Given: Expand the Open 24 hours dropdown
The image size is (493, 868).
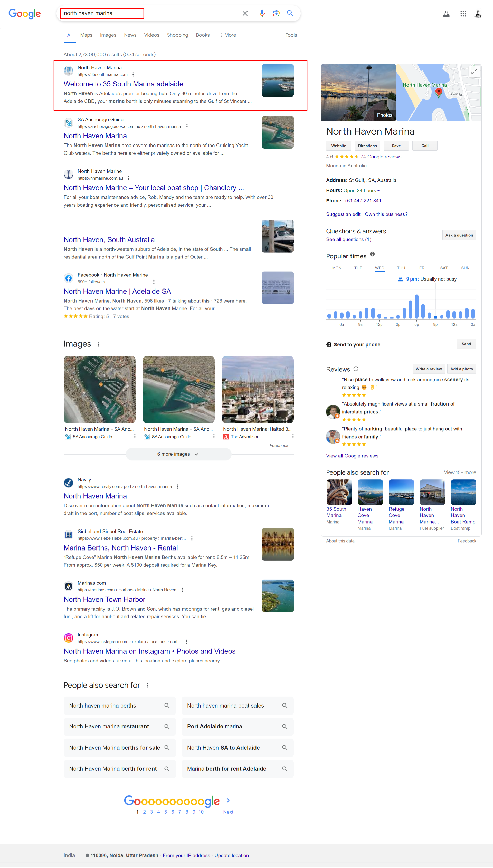Looking at the screenshot, I should 378,190.
